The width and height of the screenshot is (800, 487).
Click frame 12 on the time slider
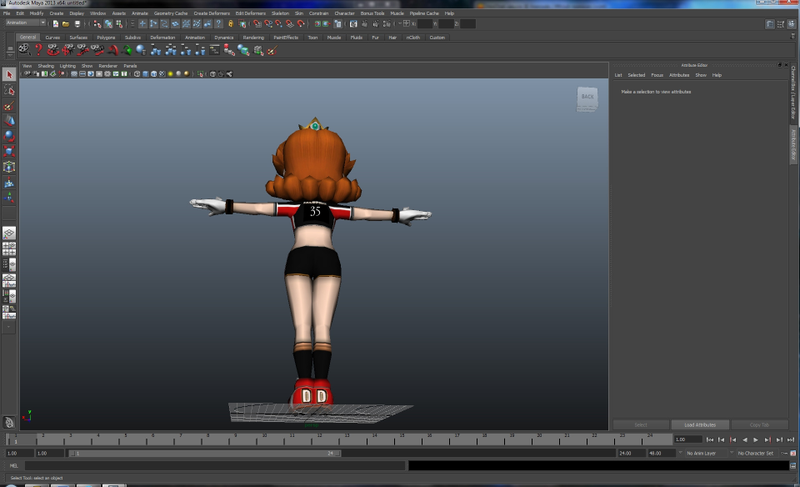coord(319,439)
